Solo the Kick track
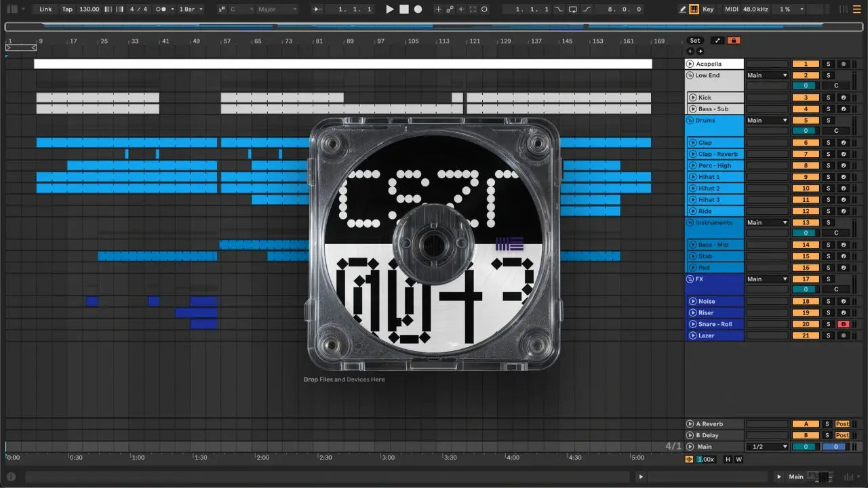This screenshot has height=488, width=868. tap(828, 98)
